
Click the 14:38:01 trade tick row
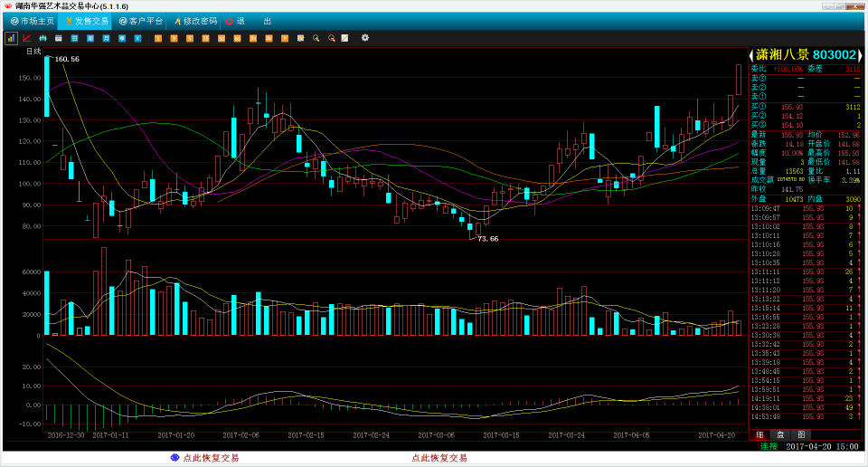coord(806,408)
